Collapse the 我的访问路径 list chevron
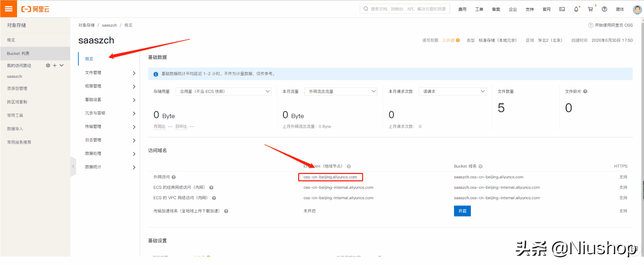Viewport: 644px width, 265px height. (x=61, y=65)
